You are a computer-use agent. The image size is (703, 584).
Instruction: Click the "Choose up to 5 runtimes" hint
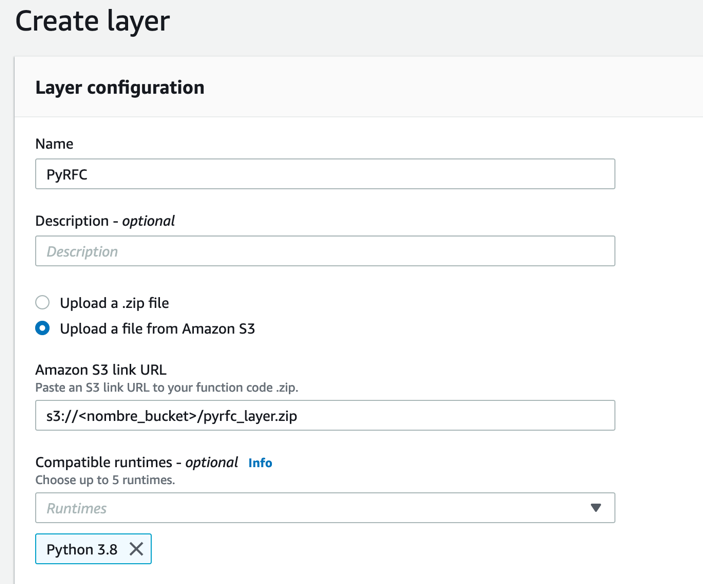pos(105,480)
